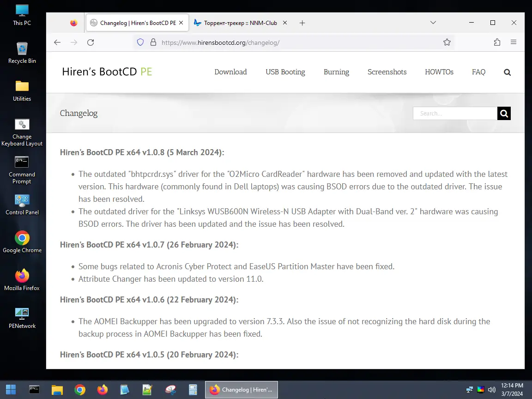532x399 pixels.
Task: Click the Windows Start button
Action: pyautogui.click(x=11, y=389)
